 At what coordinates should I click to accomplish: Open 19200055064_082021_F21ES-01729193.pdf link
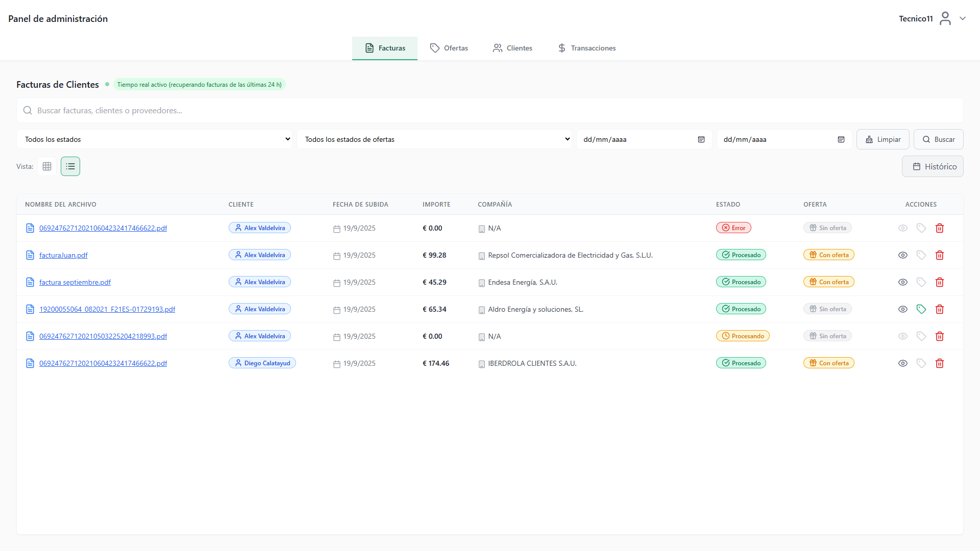pos(107,309)
